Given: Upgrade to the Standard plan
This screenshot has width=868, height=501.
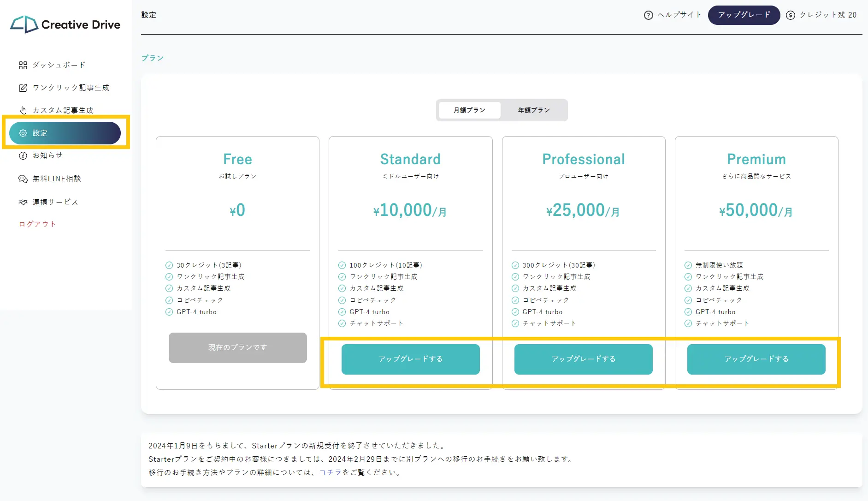Looking at the screenshot, I should 410,359.
